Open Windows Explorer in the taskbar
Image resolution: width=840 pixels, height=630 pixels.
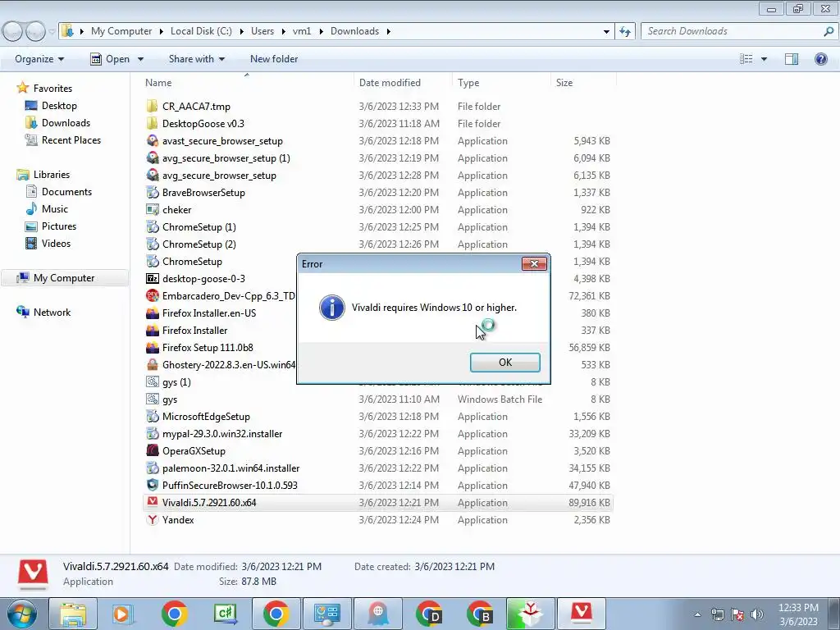[73, 614]
